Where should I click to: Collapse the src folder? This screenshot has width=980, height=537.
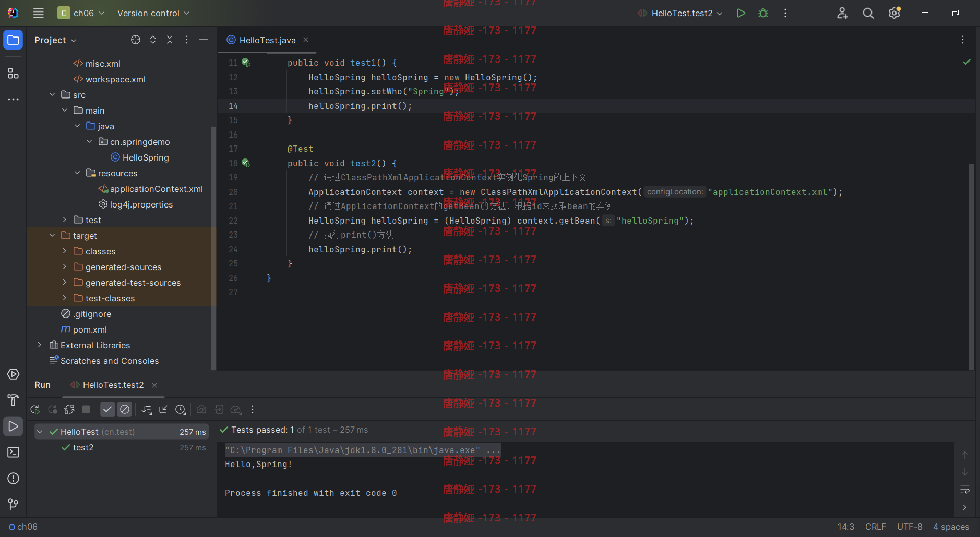(x=52, y=95)
